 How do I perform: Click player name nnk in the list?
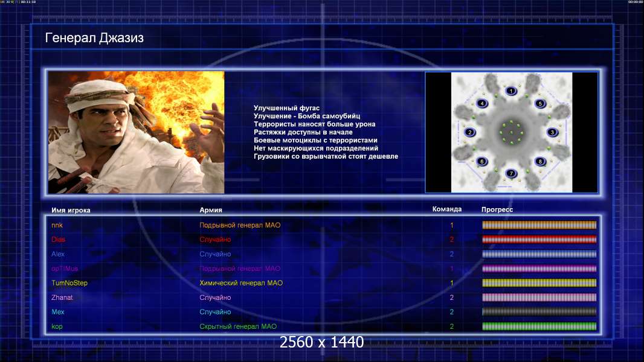coord(57,225)
